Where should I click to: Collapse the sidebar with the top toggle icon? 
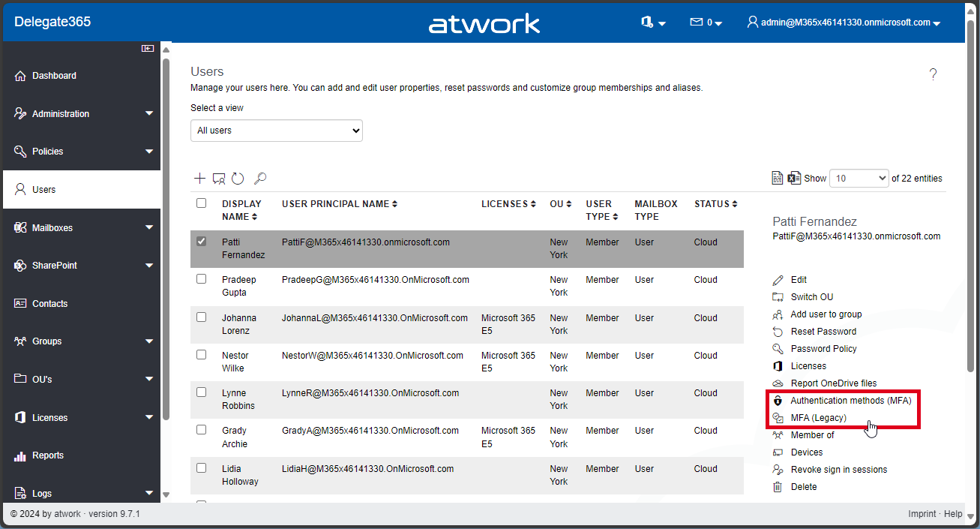(x=148, y=49)
